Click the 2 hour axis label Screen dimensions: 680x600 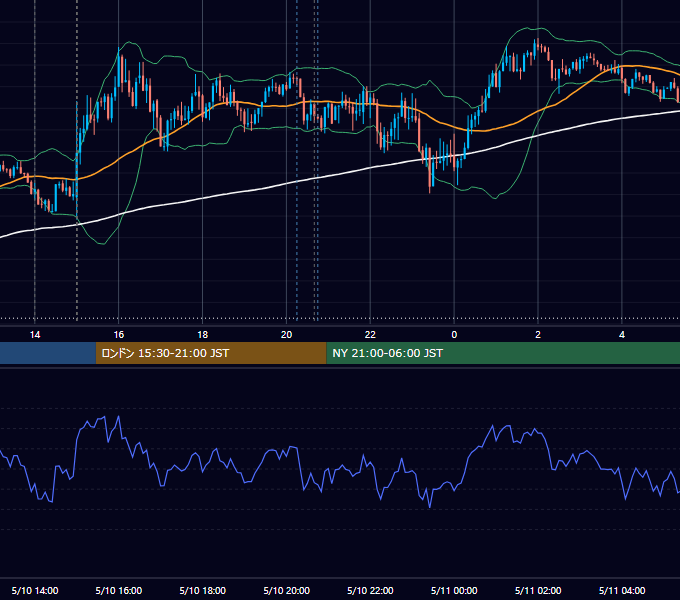point(538,335)
